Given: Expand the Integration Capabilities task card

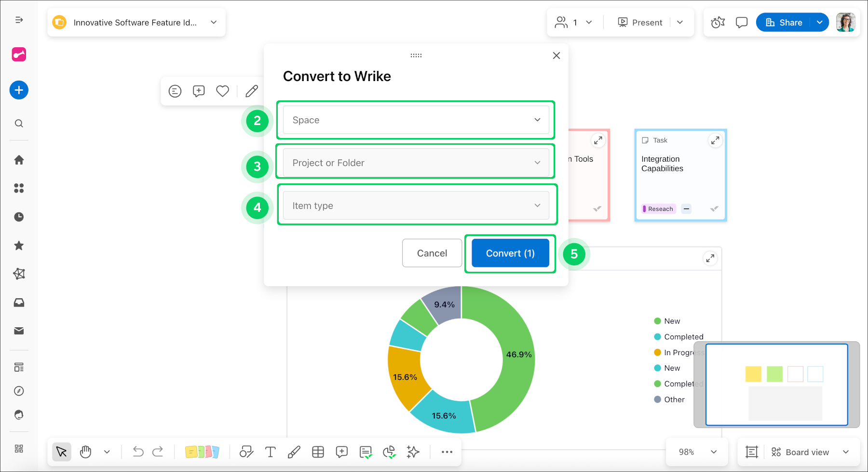Looking at the screenshot, I should coord(716,140).
